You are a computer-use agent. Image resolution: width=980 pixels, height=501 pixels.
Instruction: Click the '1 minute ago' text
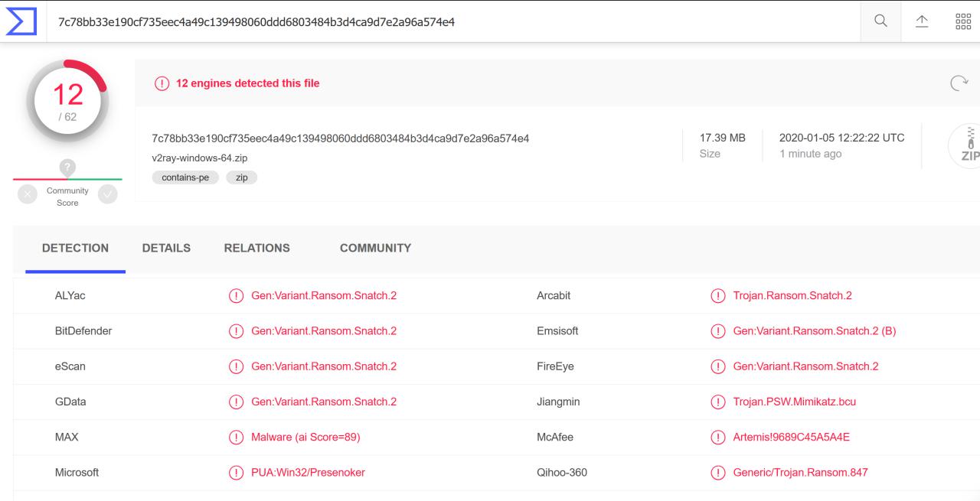pyautogui.click(x=811, y=155)
